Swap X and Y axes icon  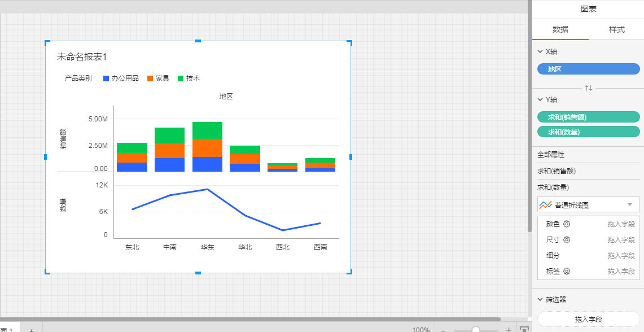coord(589,88)
